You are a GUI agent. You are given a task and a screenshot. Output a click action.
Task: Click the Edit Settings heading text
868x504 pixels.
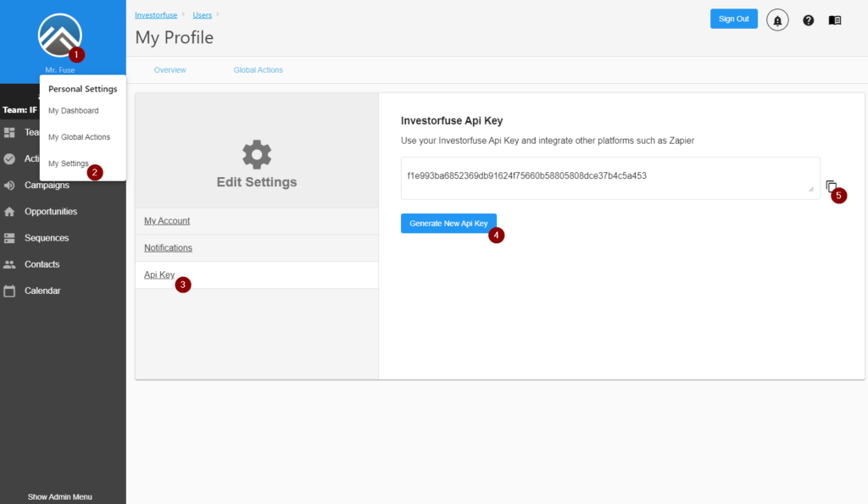coord(256,182)
